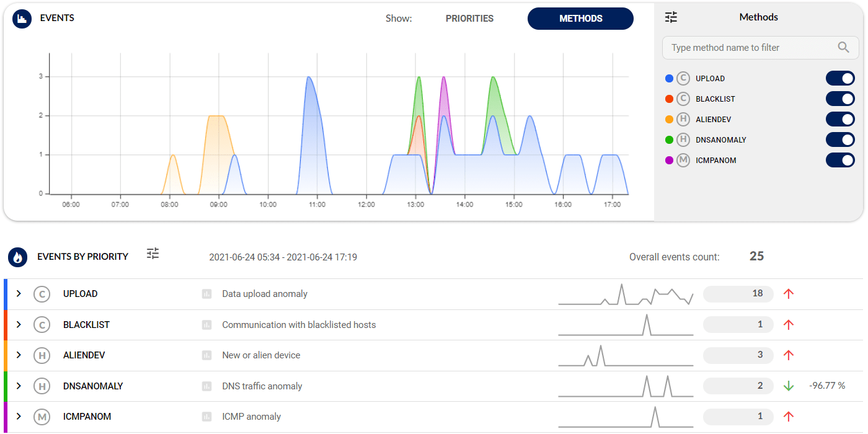868x434 pixels.
Task: Click the flame icon beside Events by Priority
Action: 18,257
